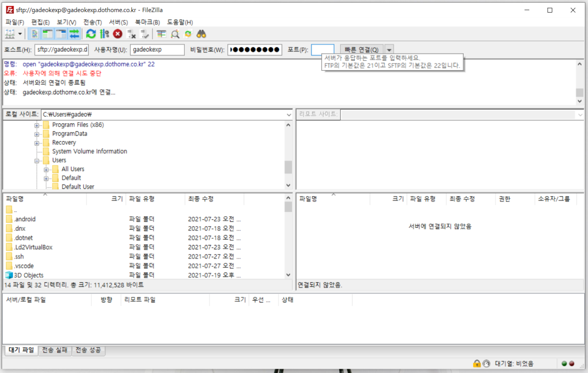Click the local file list scrollbar thumb

(288, 207)
